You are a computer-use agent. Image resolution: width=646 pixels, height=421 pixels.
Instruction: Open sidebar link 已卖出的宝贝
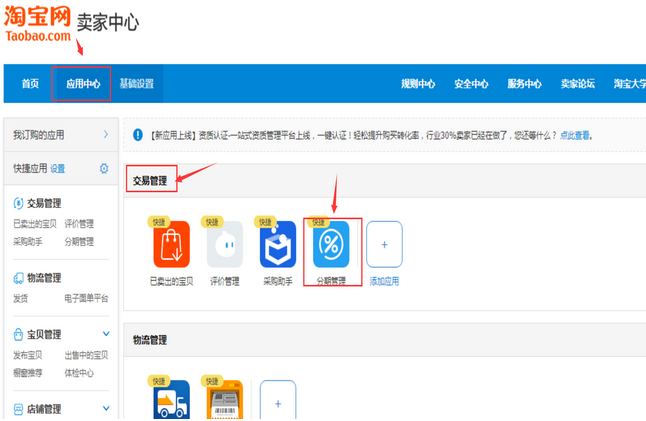click(35, 224)
